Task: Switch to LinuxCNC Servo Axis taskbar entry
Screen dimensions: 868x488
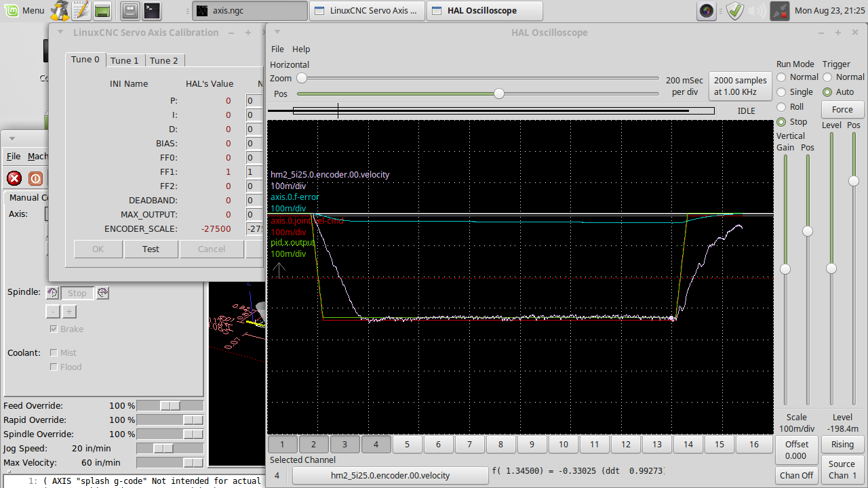Action: tap(368, 10)
